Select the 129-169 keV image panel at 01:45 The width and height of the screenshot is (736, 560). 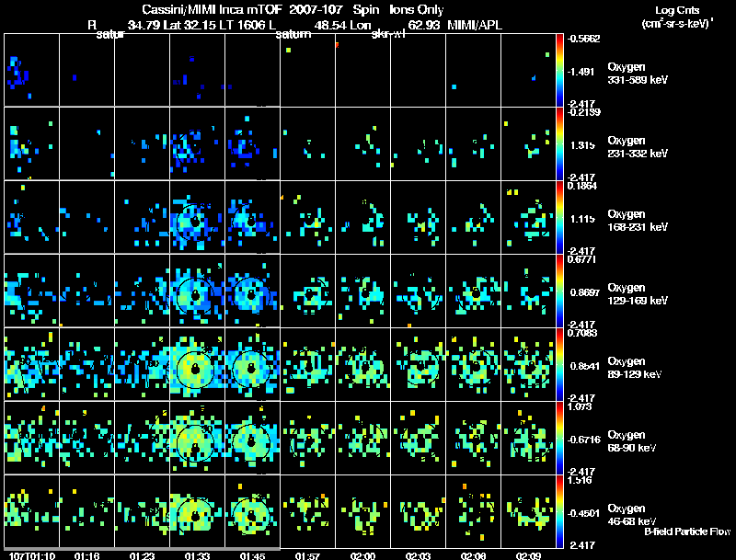(252, 291)
